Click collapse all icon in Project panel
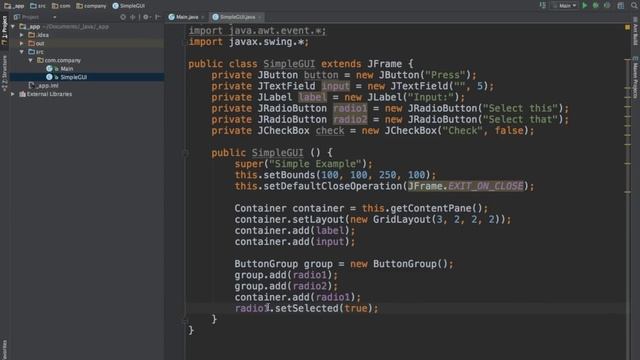Image resolution: width=640 pixels, height=360 pixels. (133, 17)
